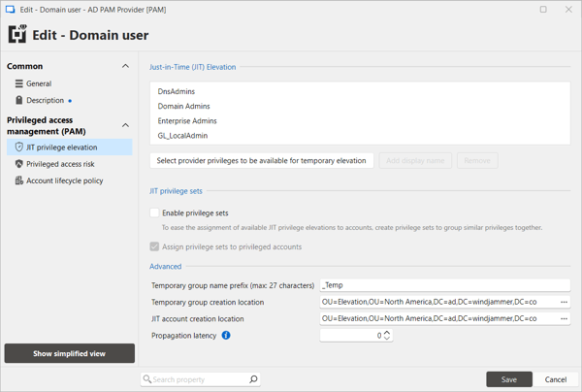Click Show simplified view button
The width and height of the screenshot is (582, 392).
pyautogui.click(x=70, y=353)
